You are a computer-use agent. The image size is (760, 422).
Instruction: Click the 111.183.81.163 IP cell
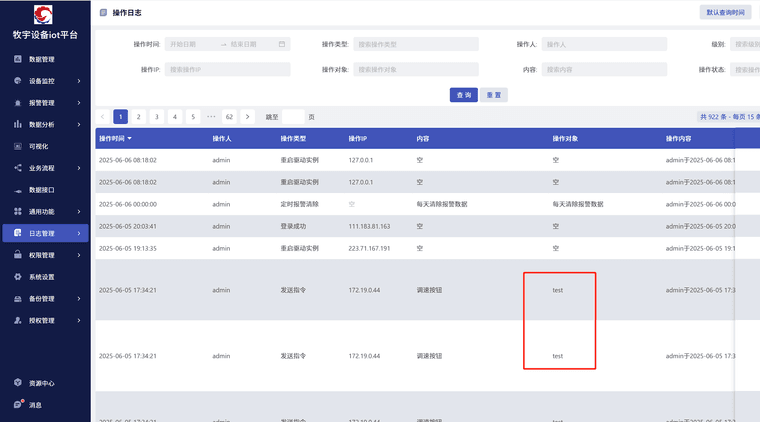(x=369, y=226)
